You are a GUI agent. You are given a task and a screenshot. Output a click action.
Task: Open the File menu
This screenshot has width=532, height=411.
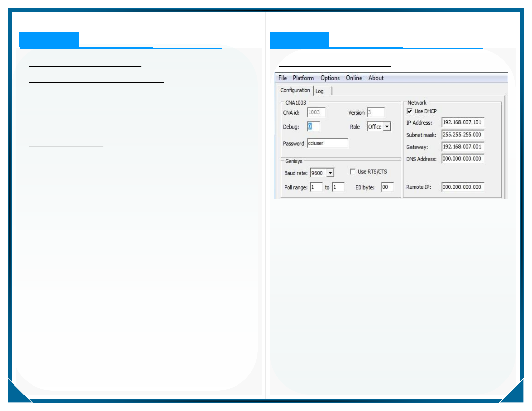[282, 78]
